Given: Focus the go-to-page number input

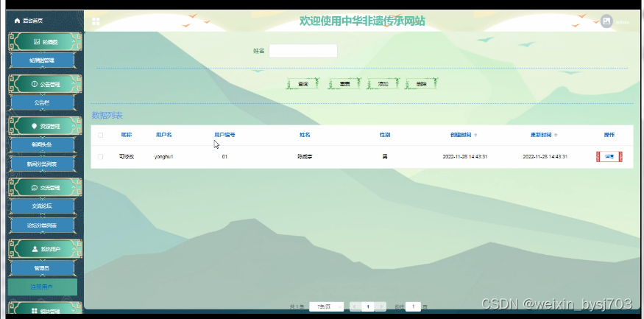Looking at the screenshot, I should coord(413,306).
